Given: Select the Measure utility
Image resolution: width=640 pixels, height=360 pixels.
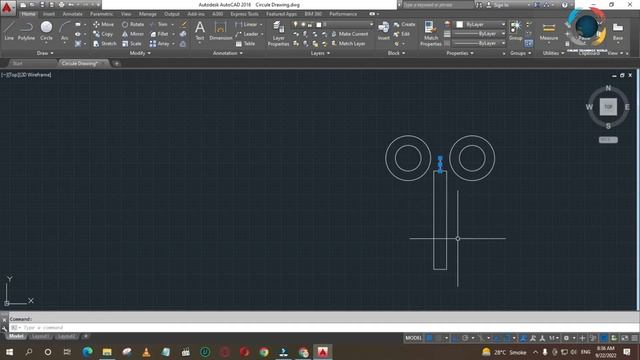Looking at the screenshot, I should click(549, 32).
